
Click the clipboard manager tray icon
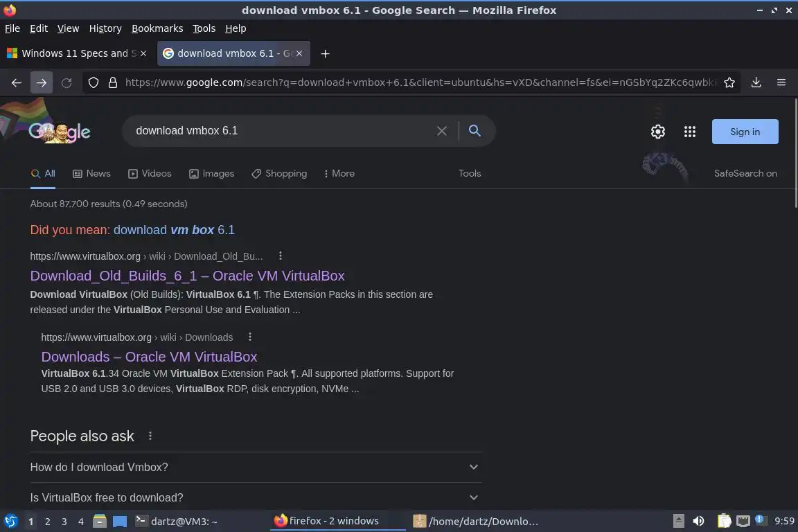coord(724,521)
